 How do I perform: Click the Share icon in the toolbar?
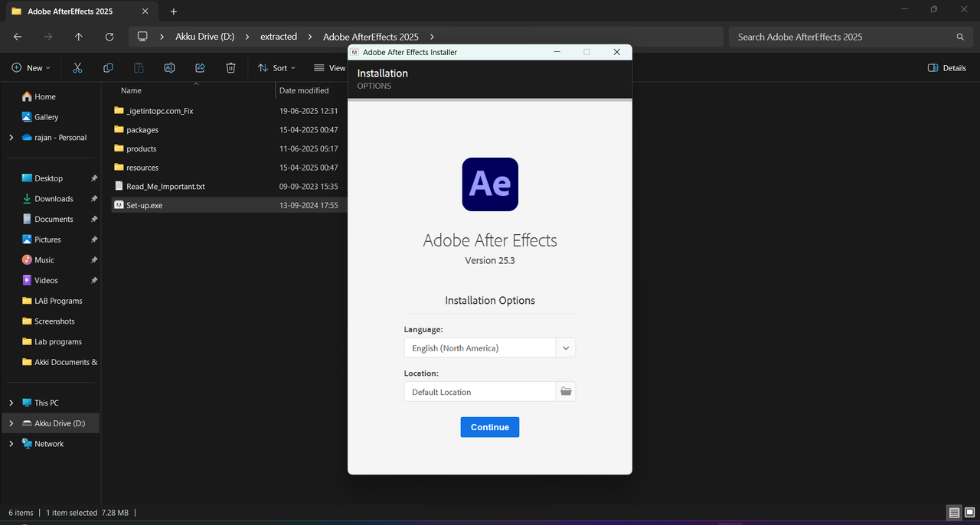coord(200,68)
